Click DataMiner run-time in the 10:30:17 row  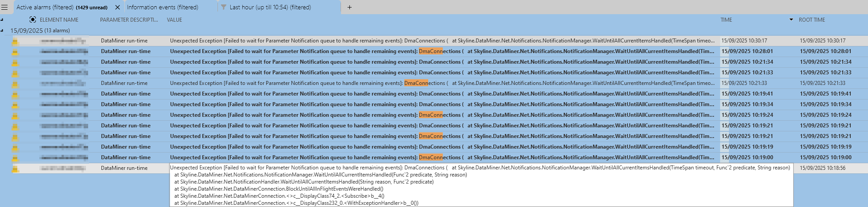point(124,41)
